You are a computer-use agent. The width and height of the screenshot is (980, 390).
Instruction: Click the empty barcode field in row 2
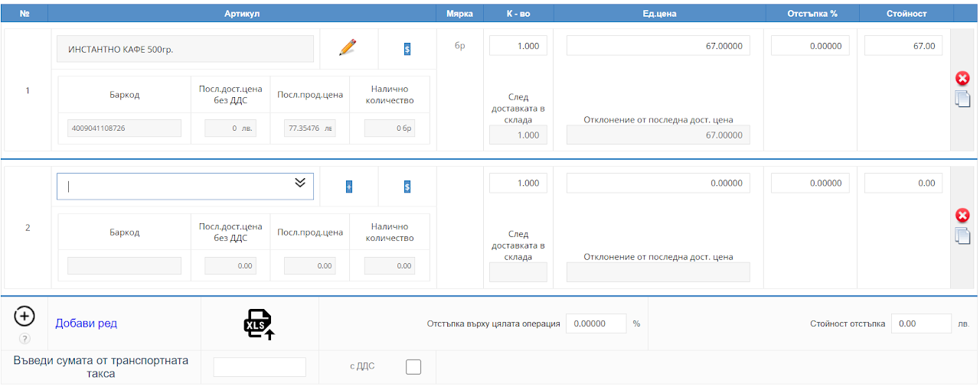(x=124, y=266)
